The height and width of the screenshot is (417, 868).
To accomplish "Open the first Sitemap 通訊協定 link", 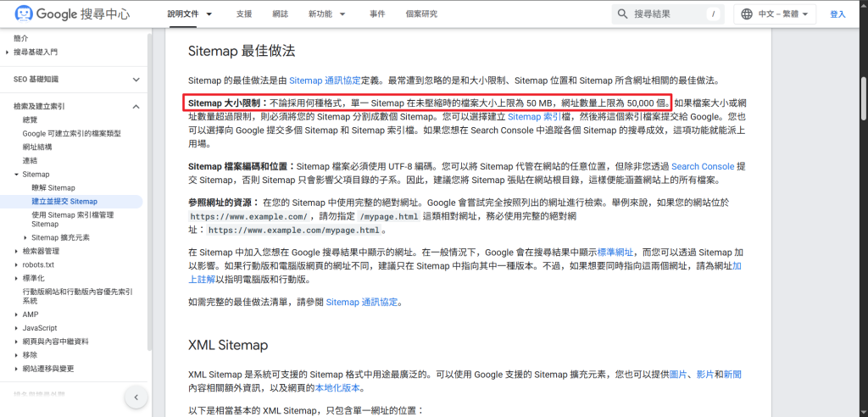I will pos(325,81).
